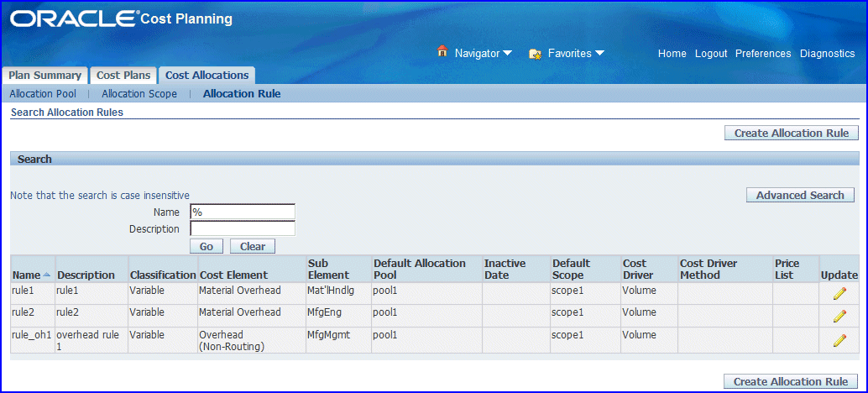Screen dimensions: 868x393
Task: Click the MfgMgmt sub element cell
Action: (x=338, y=340)
